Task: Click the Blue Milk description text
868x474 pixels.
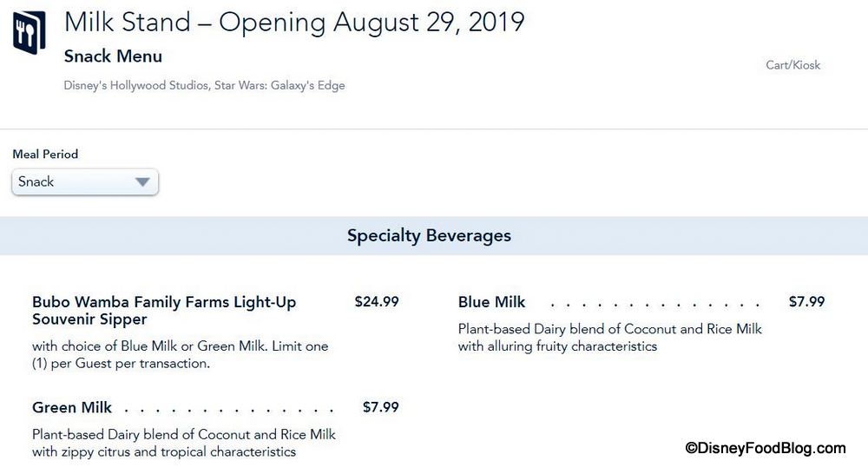Action: click(609, 338)
